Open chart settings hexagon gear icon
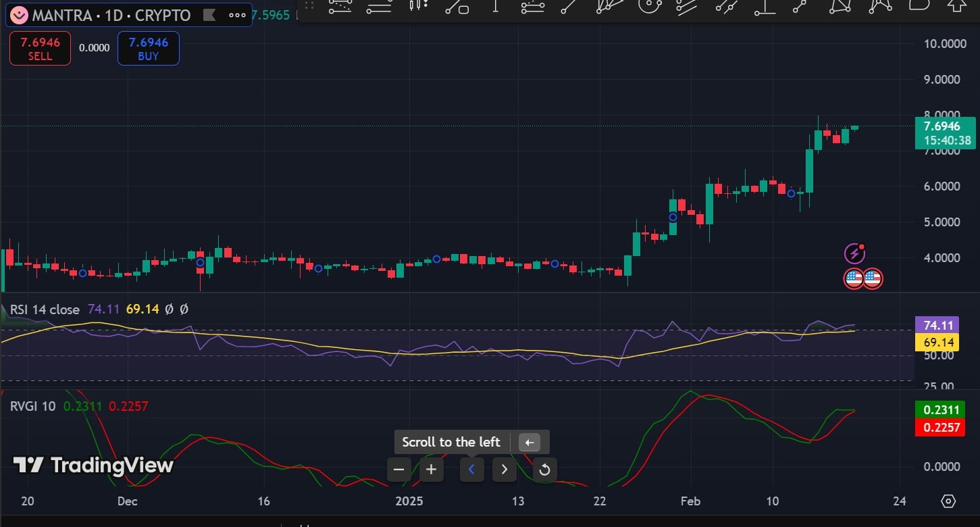The image size is (980, 527). click(948, 501)
